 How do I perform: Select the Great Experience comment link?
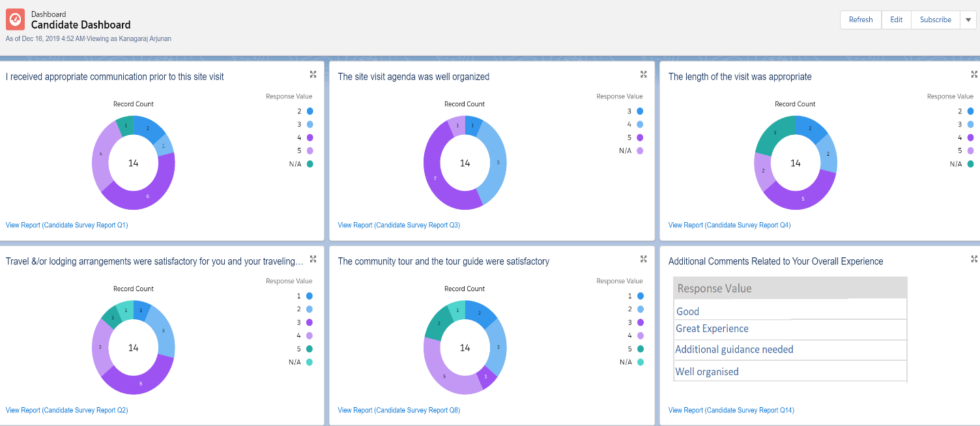click(712, 329)
